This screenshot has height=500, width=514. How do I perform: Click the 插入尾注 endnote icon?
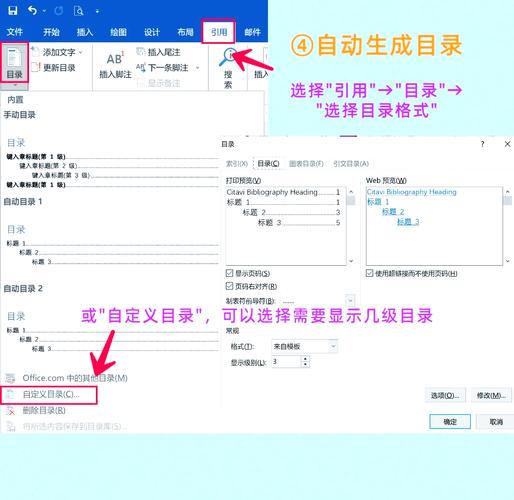pos(141,52)
